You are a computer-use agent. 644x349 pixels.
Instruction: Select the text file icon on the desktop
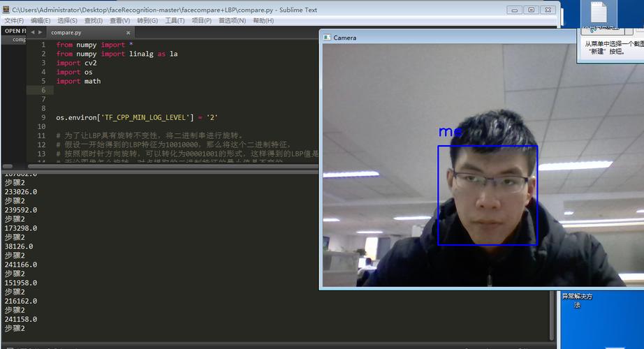[599, 13]
